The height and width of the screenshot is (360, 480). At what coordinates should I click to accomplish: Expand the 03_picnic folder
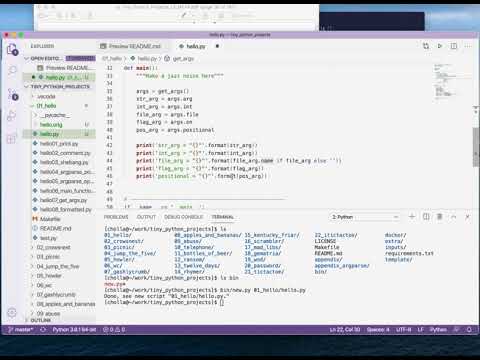click(x=48, y=257)
